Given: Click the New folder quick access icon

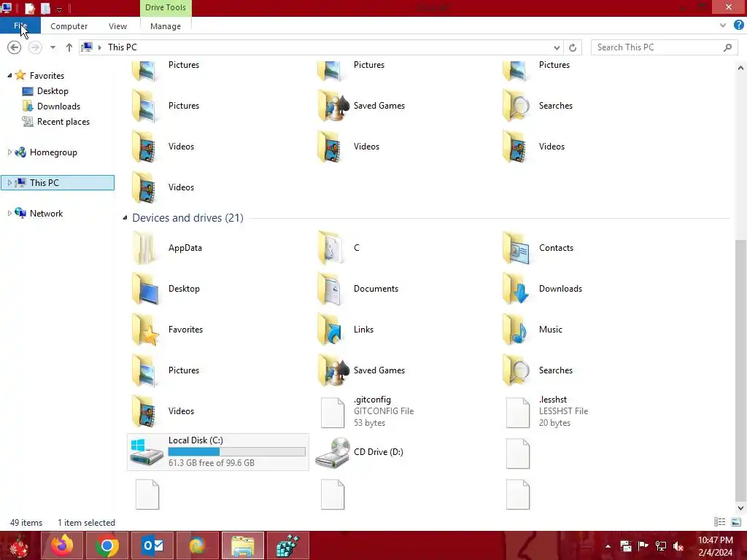Looking at the screenshot, I should point(45,8).
